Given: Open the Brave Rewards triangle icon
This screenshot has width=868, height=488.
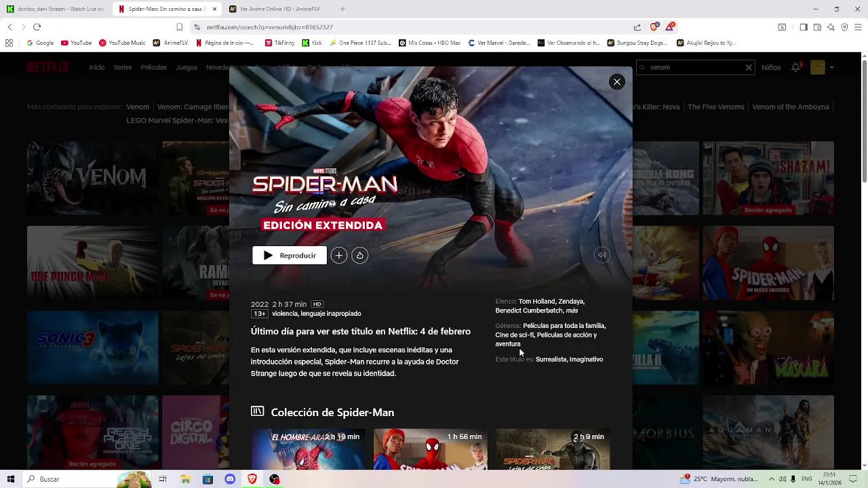Looking at the screenshot, I should (x=670, y=26).
